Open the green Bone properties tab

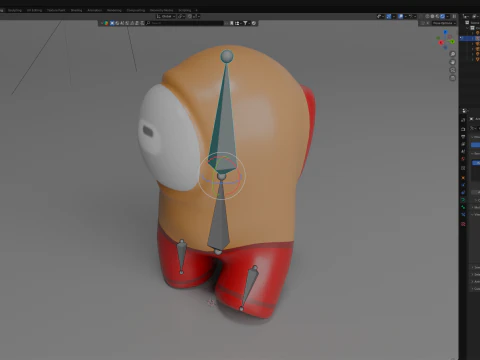click(463, 207)
